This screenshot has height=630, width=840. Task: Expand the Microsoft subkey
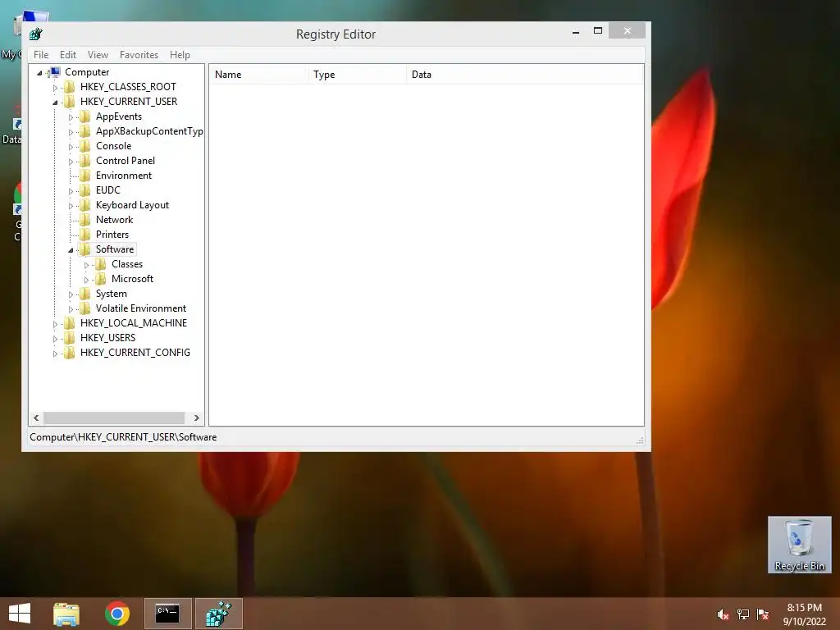[x=86, y=280]
